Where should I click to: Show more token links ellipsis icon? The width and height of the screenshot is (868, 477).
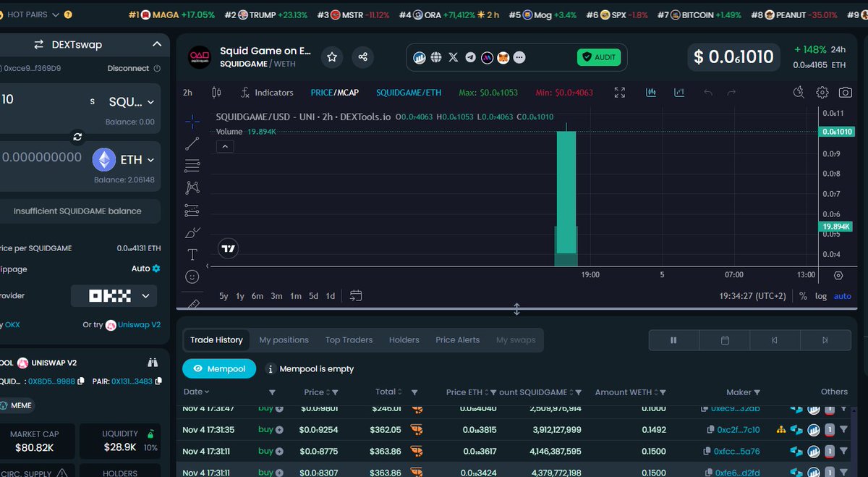519,57
